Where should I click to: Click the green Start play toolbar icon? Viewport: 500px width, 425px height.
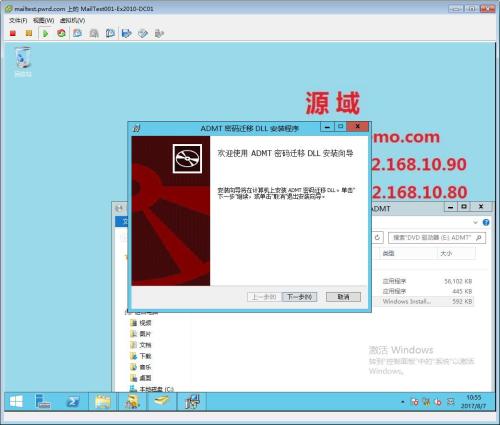point(45,33)
